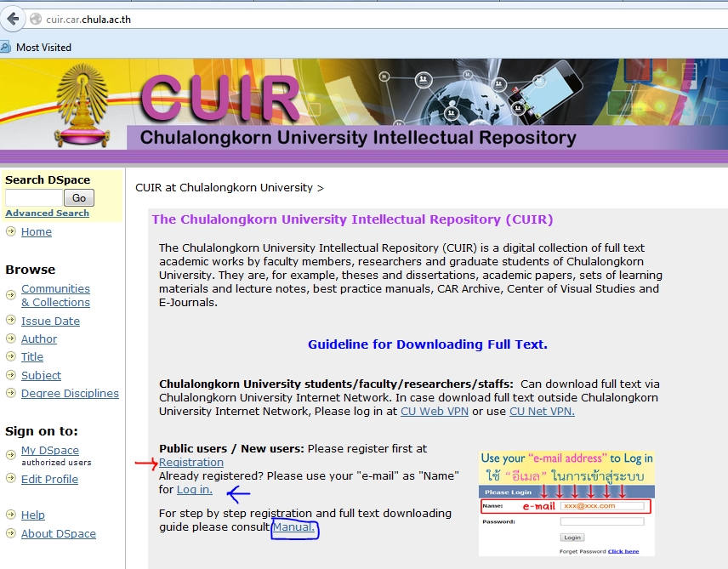Open Advanced Search link
The image size is (728, 569).
pyautogui.click(x=48, y=213)
